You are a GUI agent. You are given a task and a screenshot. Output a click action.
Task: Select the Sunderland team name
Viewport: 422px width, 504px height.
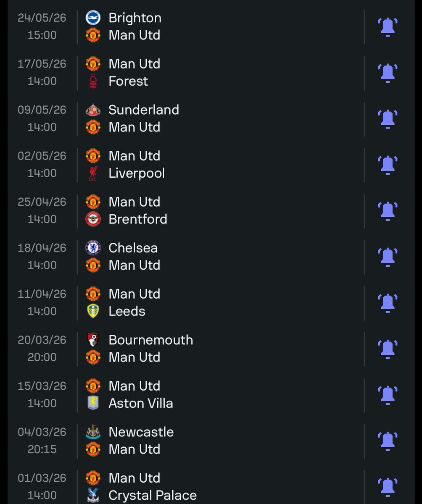[x=144, y=110]
